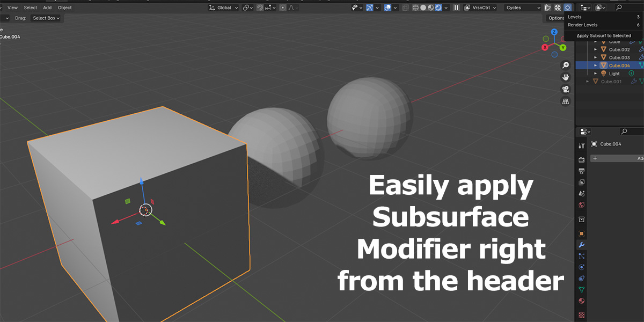Open the Object properties tab
The image size is (644, 322).
582,233
